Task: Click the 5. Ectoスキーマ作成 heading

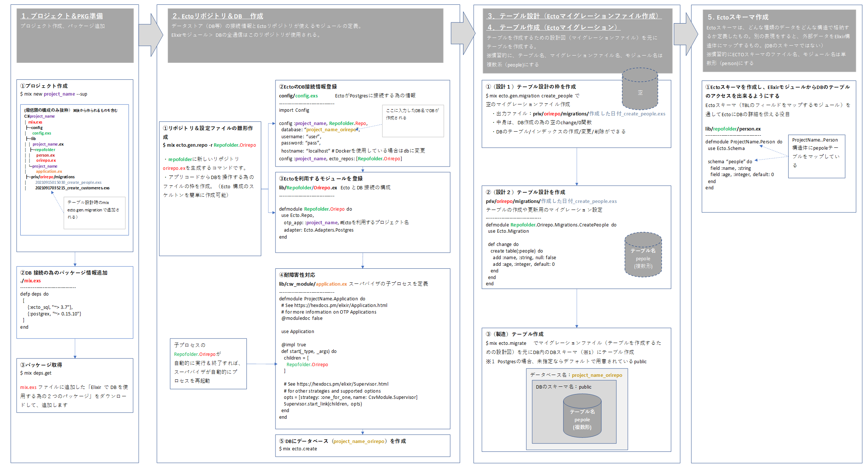Action: click(x=737, y=17)
